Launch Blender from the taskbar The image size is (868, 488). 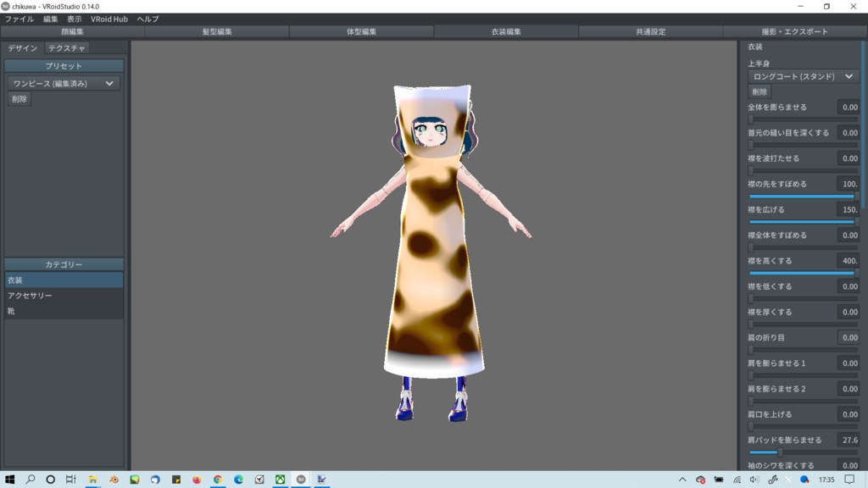[x=114, y=480]
